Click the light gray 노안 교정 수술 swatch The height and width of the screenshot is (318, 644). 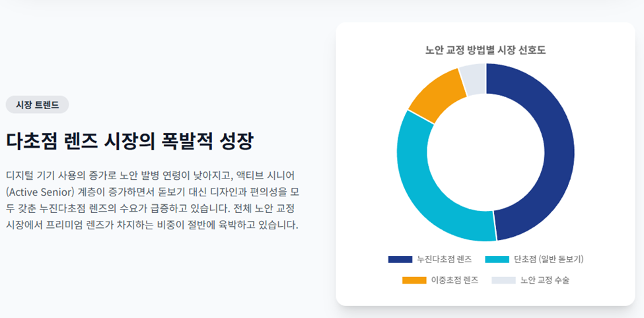[503, 280]
